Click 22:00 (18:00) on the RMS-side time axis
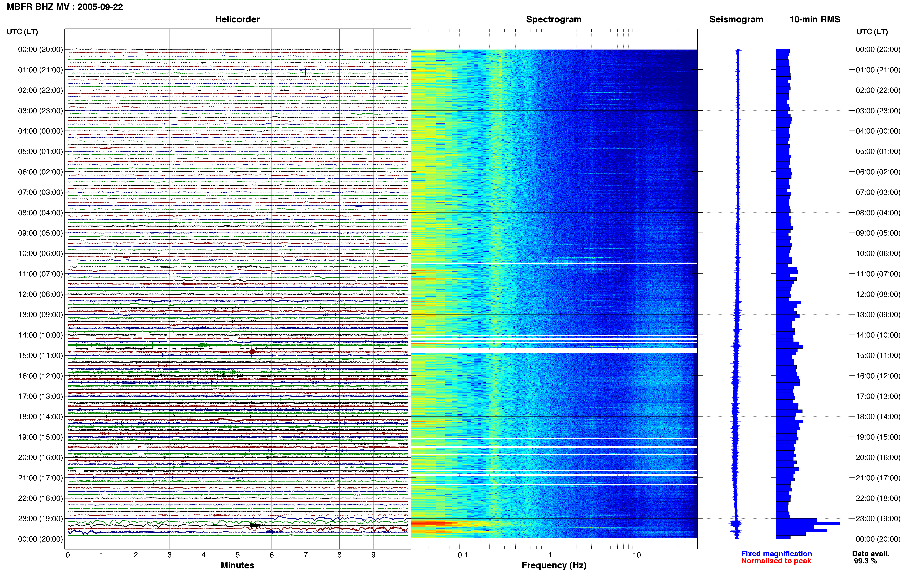This screenshot has width=924, height=578. (878, 498)
